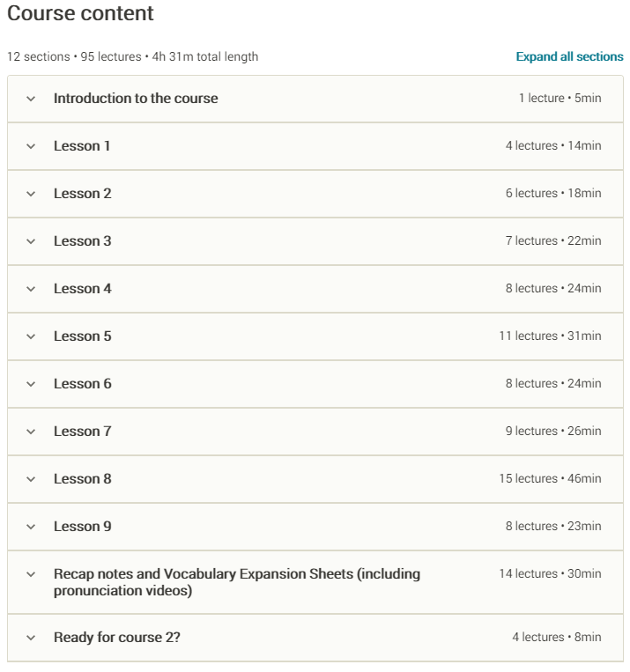Open Lesson 9 via its chevron
The width and height of the screenshot is (630, 672).
pos(31,527)
